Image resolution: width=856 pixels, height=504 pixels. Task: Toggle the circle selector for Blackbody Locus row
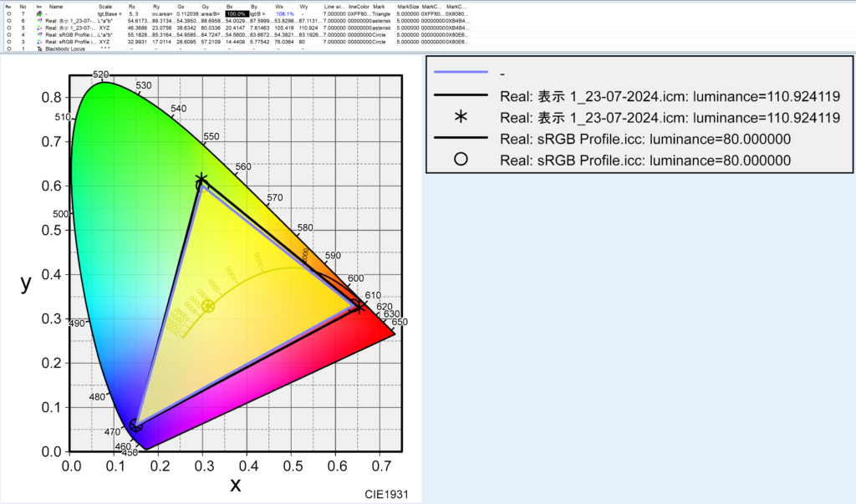(8, 49)
